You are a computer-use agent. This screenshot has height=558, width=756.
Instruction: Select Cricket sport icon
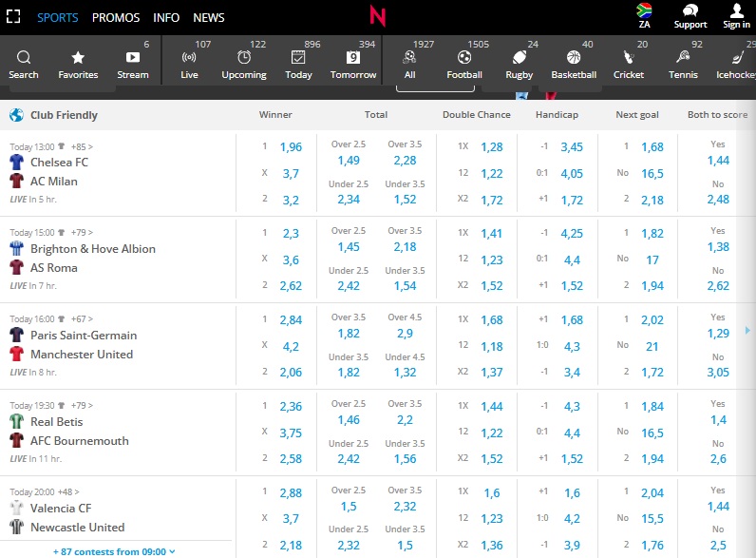tap(628, 57)
